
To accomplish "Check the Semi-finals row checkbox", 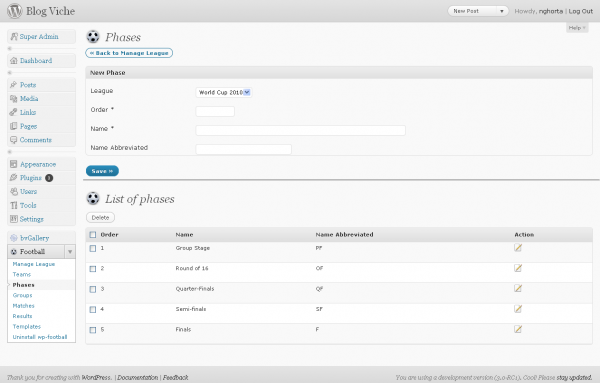I will pos(93,310).
